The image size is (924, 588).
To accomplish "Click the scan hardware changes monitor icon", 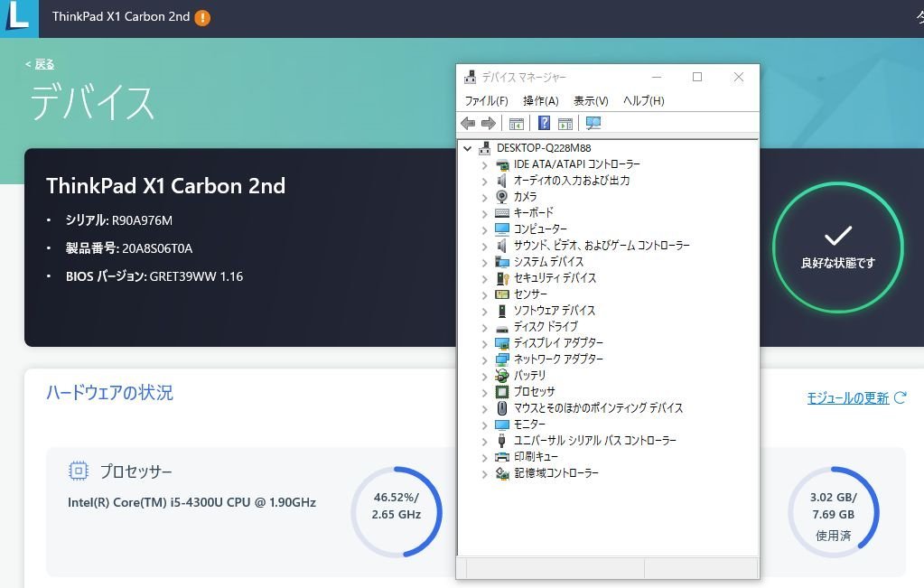I will (593, 123).
